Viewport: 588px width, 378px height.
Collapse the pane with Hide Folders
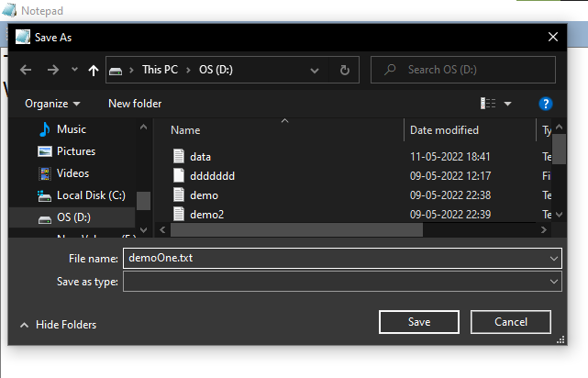tap(59, 325)
